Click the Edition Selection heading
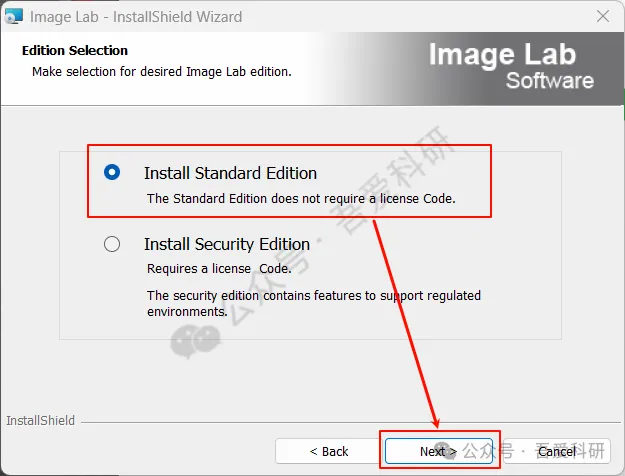The width and height of the screenshot is (625, 476). [x=75, y=50]
